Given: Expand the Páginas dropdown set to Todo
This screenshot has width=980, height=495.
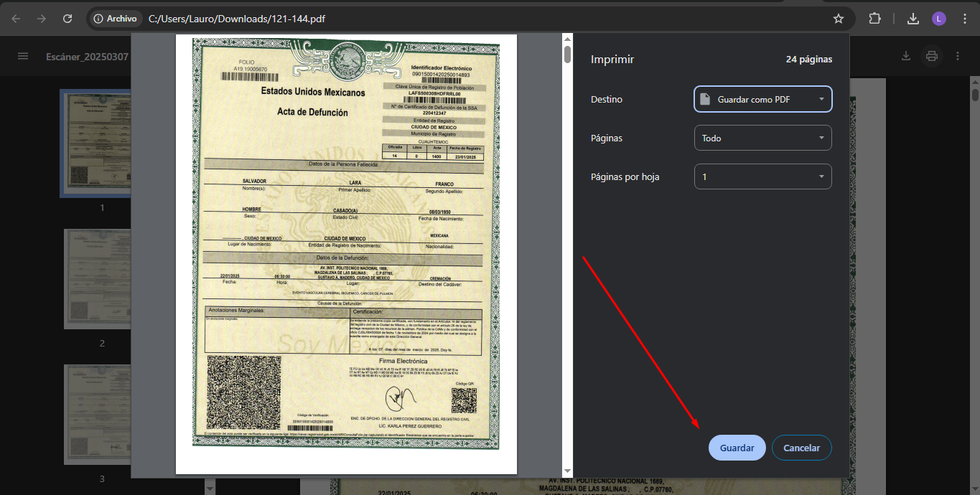Looking at the screenshot, I should pos(762,138).
